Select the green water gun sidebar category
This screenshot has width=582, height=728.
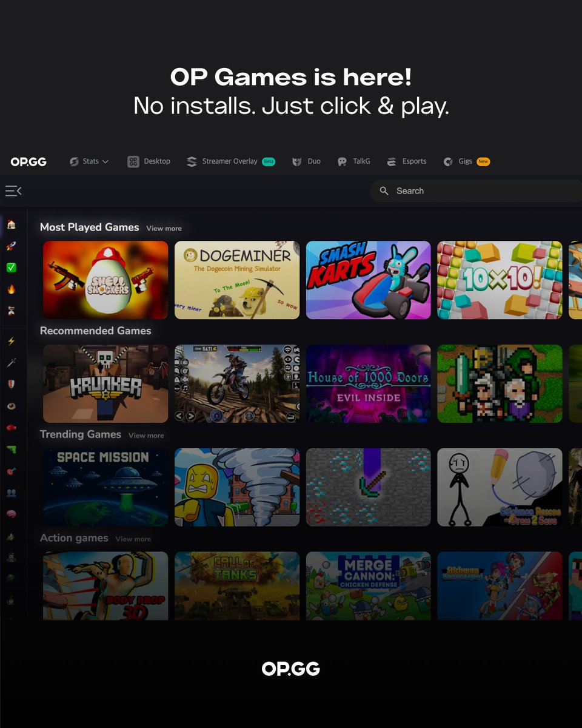11,450
